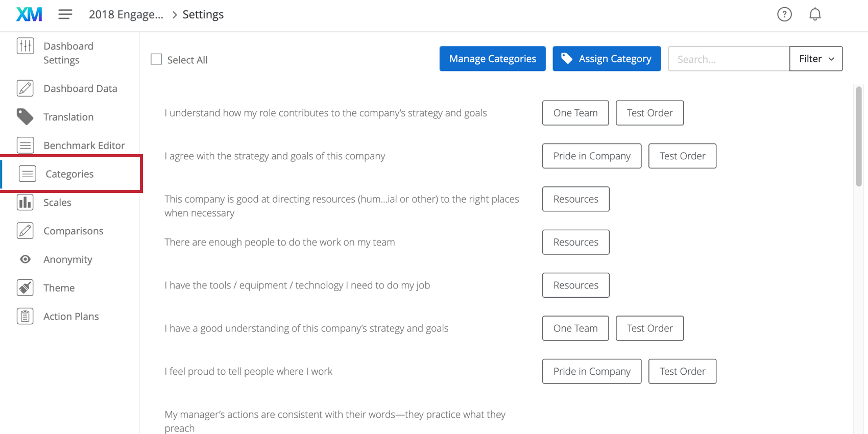
Task: Click the Anonymity eye icon
Action: point(25,259)
